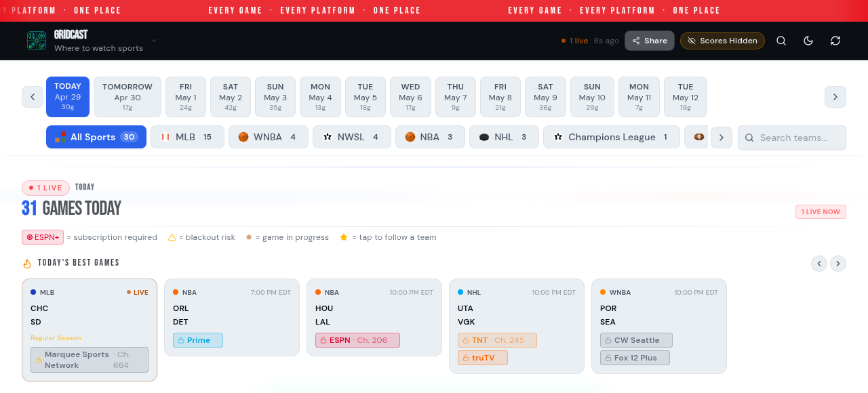Click the 31 Games Today heading
This screenshot has height=393, width=868.
coord(71,208)
